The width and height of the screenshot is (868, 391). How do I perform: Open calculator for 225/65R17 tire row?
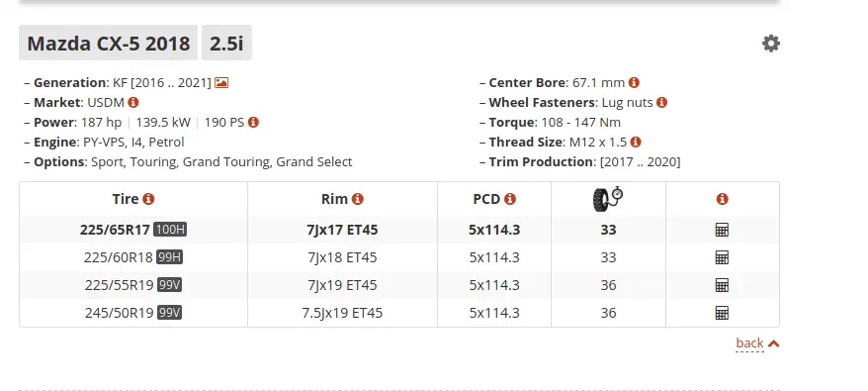coord(722,230)
